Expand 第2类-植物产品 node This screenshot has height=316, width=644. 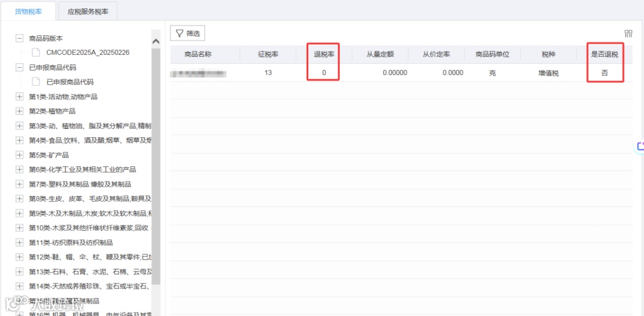pyautogui.click(x=19, y=111)
